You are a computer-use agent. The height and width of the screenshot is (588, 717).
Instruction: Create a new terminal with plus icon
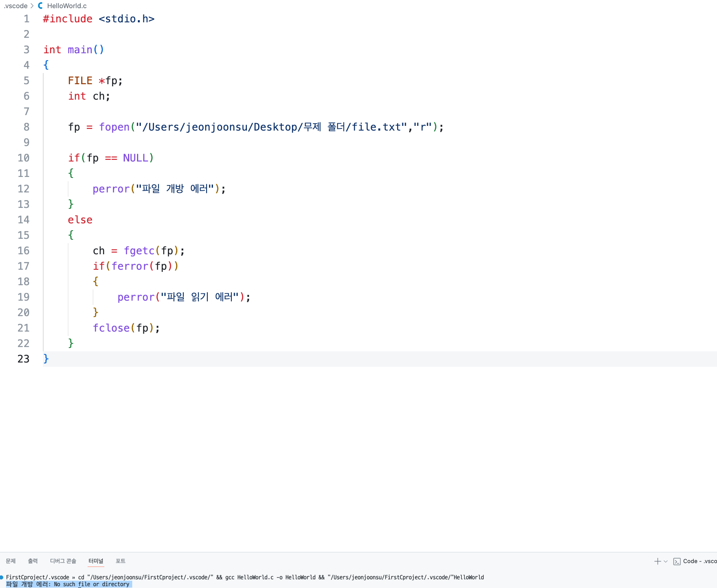pyautogui.click(x=657, y=561)
